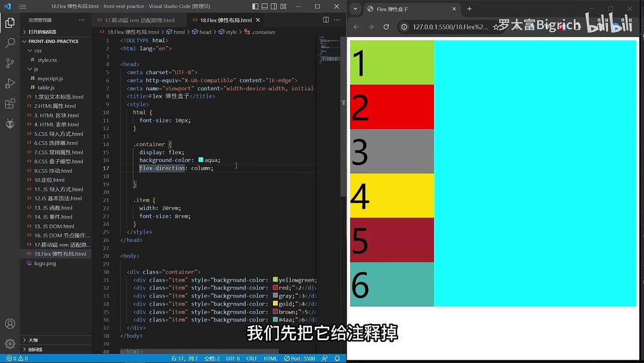Toggle the primary sidebar layout icon
644x363 pixels.
[255, 6]
